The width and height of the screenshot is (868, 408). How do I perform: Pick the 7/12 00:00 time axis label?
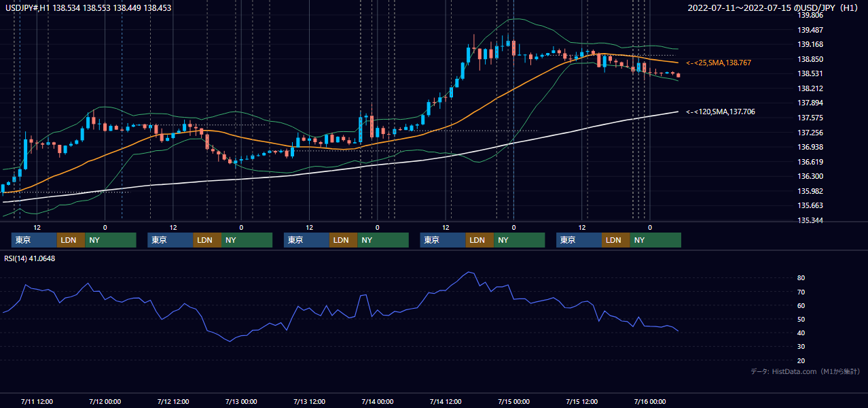(x=105, y=401)
